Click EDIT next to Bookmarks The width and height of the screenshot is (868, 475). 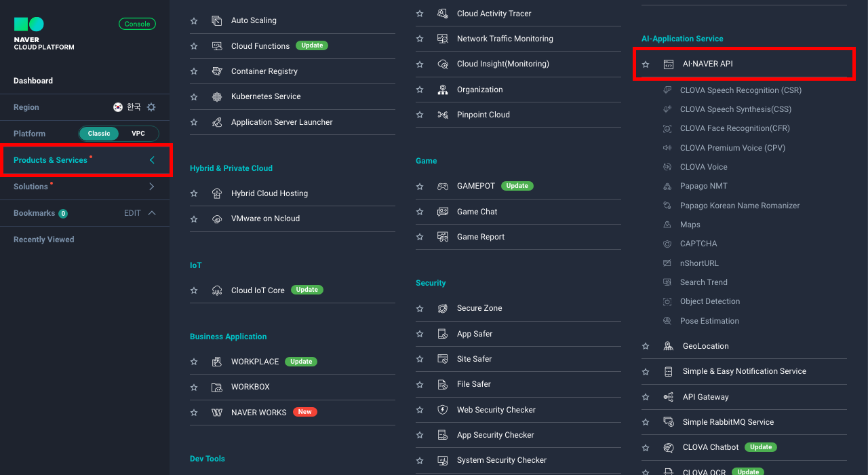pyautogui.click(x=132, y=213)
